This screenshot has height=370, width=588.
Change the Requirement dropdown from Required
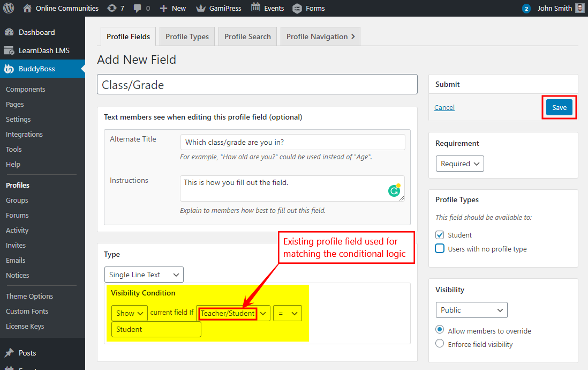click(x=459, y=164)
